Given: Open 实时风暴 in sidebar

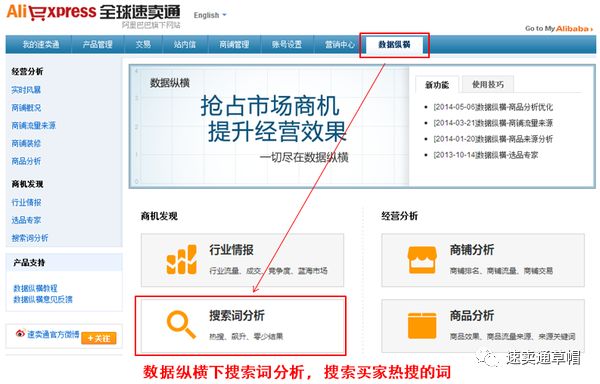Looking at the screenshot, I should [x=26, y=90].
